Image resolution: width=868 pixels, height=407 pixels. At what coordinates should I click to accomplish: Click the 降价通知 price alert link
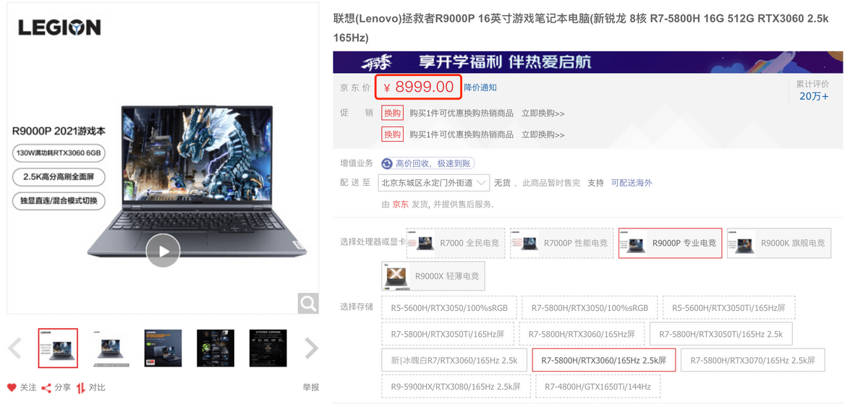click(x=480, y=87)
